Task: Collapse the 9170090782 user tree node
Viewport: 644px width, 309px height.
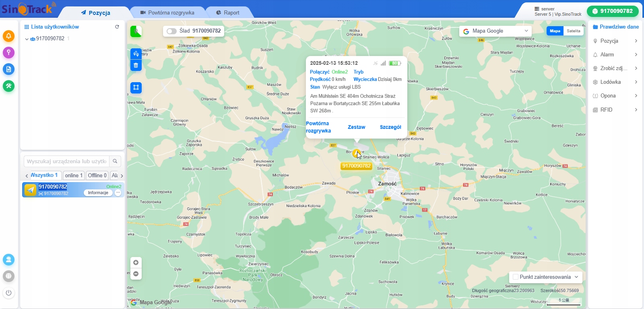Action: tap(27, 39)
